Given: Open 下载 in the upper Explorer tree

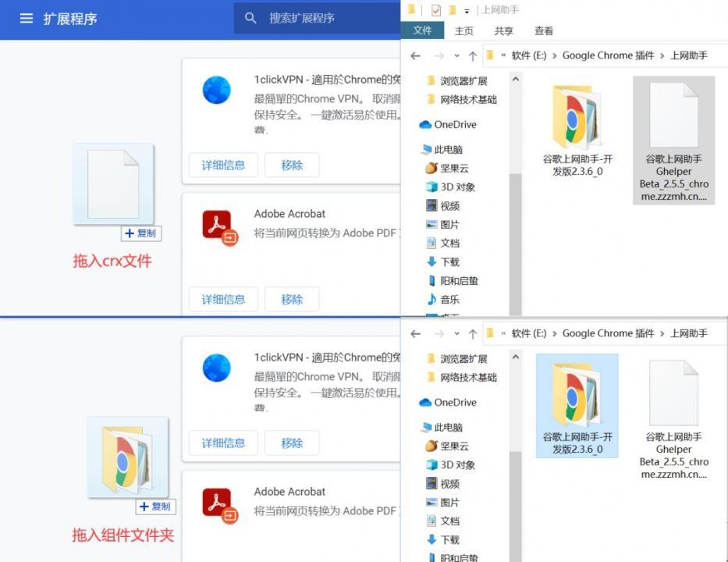Looking at the screenshot, I should coord(443,262).
